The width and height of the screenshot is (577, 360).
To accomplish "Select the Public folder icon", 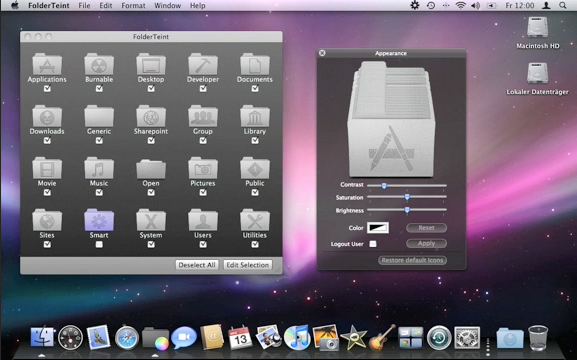I will pyautogui.click(x=255, y=168).
